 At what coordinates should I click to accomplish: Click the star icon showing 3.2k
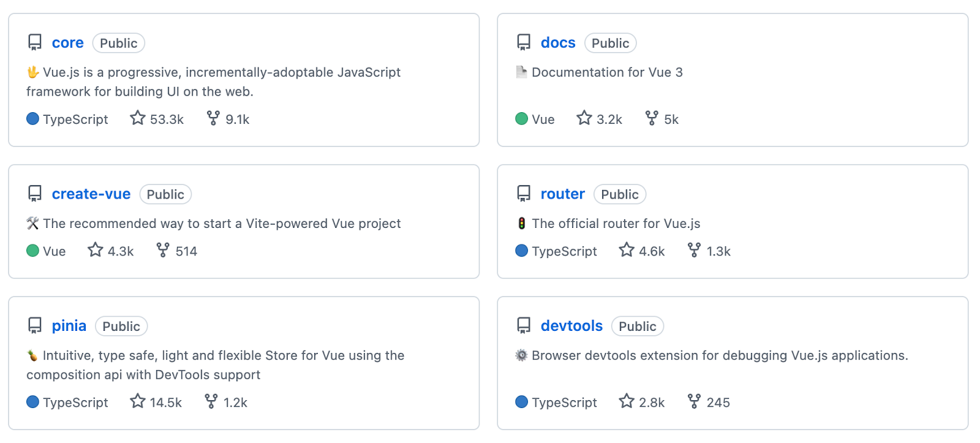pos(584,118)
